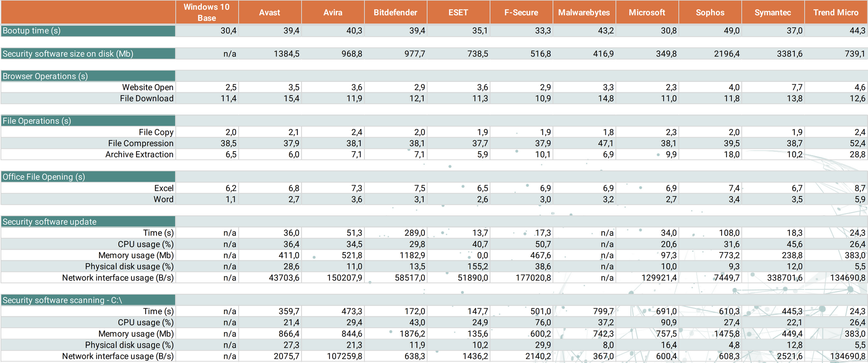
Task: Select Symantec Website Open value 7,7
Action: [x=797, y=87]
